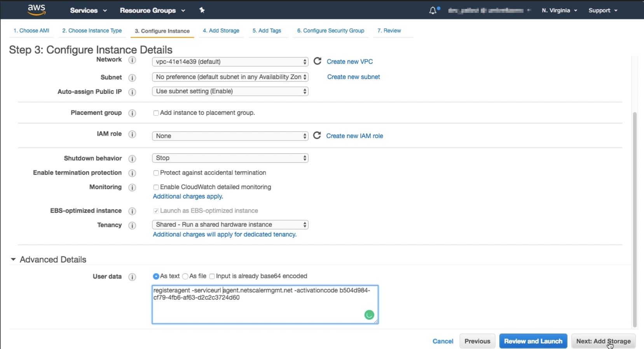Select the As text radio button
644x349 pixels.
156,276
